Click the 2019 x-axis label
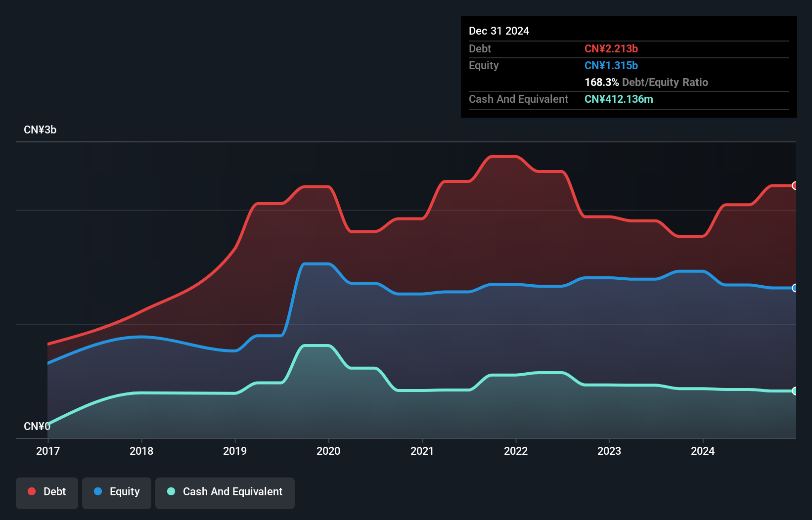Screen dimensions: 812x520 pos(235,451)
